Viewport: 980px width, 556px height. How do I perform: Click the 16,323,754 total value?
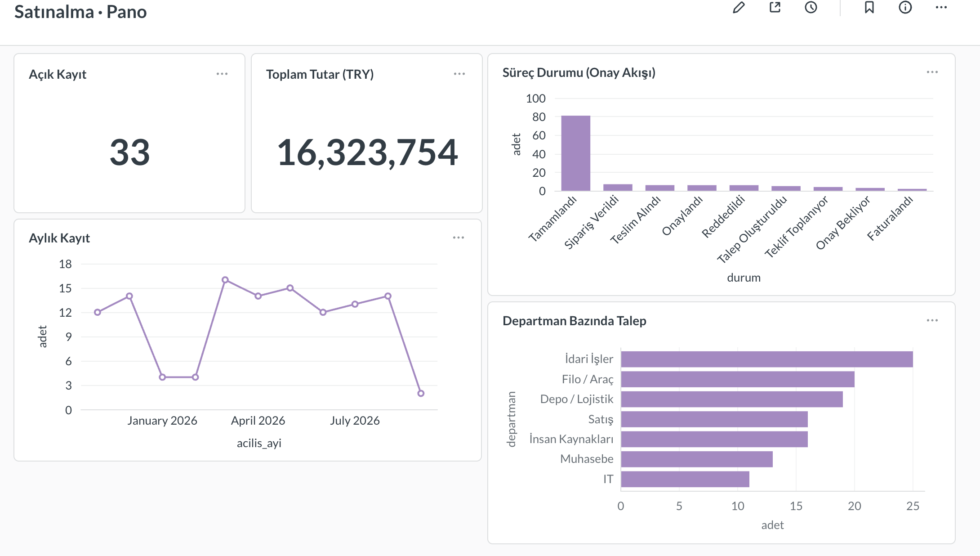pyautogui.click(x=367, y=152)
